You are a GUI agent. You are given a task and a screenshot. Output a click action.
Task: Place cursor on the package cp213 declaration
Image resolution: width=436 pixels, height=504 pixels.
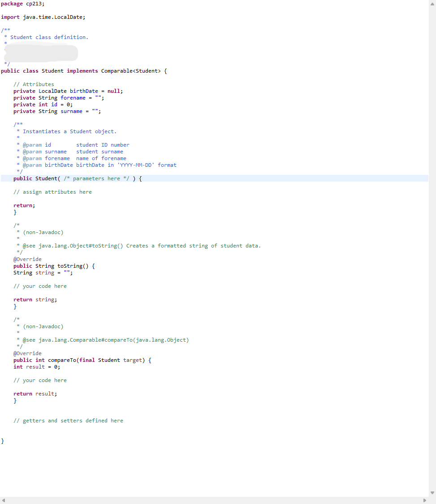click(x=22, y=4)
